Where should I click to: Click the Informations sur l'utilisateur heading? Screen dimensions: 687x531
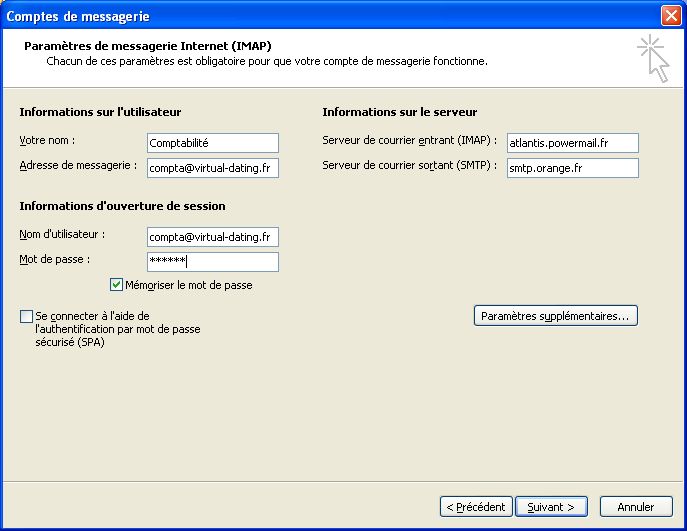100,112
